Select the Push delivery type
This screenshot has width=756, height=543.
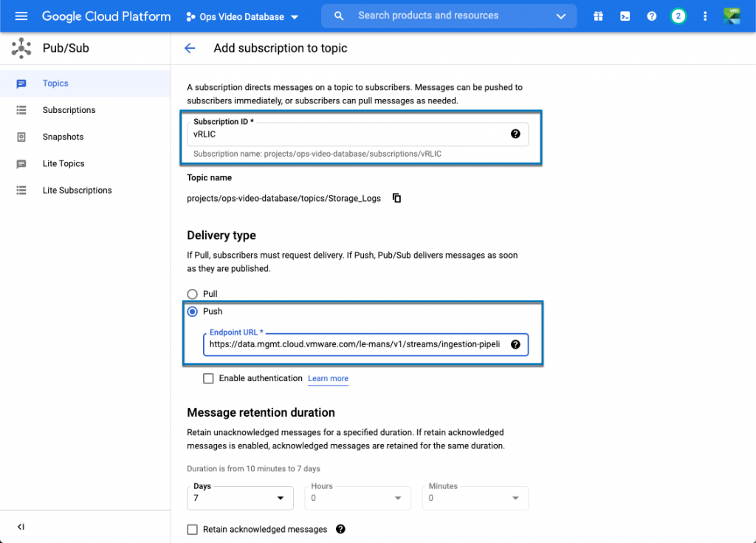tap(193, 312)
